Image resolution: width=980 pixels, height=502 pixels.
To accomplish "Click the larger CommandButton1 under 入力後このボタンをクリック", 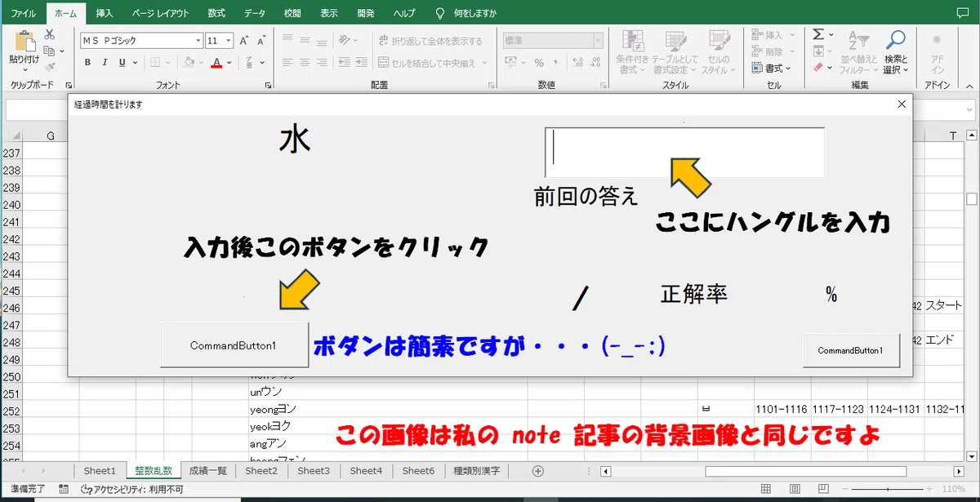I will click(x=234, y=345).
